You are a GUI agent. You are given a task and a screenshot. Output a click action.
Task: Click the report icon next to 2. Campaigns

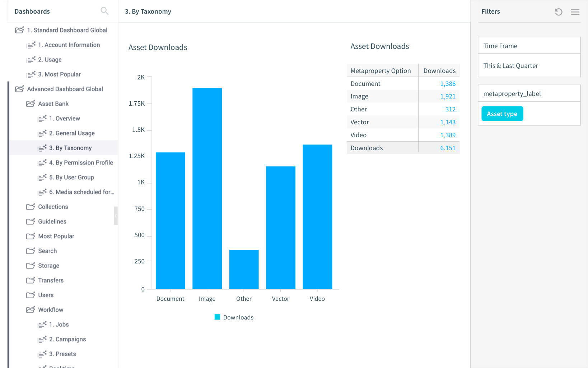(42, 339)
